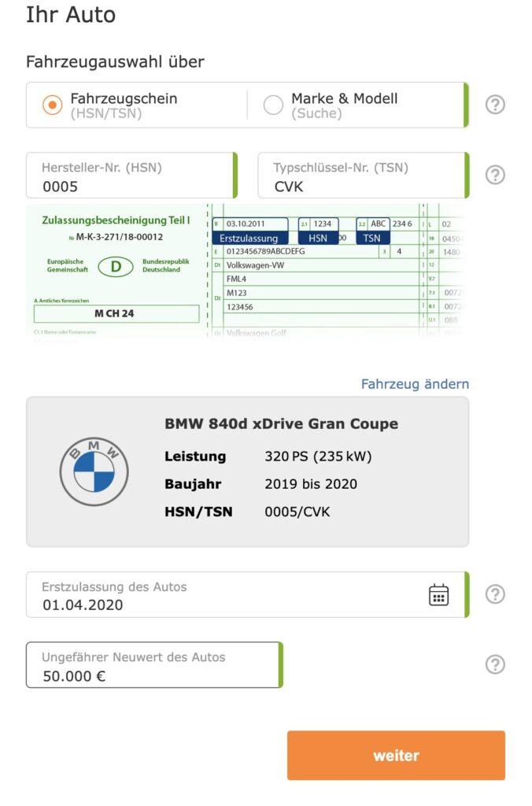Image resolution: width=532 pixels, height=806 pixels.
Task: Click the Fahrzeug ändern link
Action: click(415, 384)
